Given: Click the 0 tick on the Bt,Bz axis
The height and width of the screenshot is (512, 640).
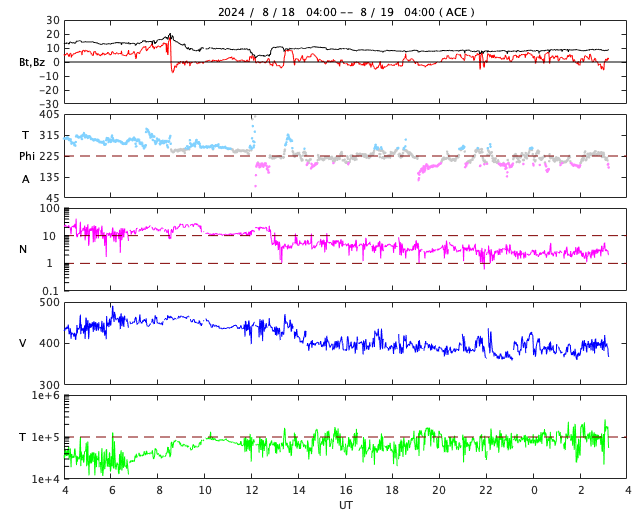Looking at the screenshot, I should coord(56,62).
